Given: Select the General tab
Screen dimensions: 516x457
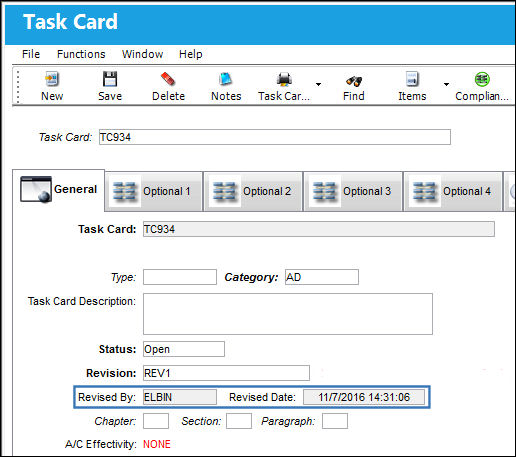Looking at the screenshot, I should [59, 189].
